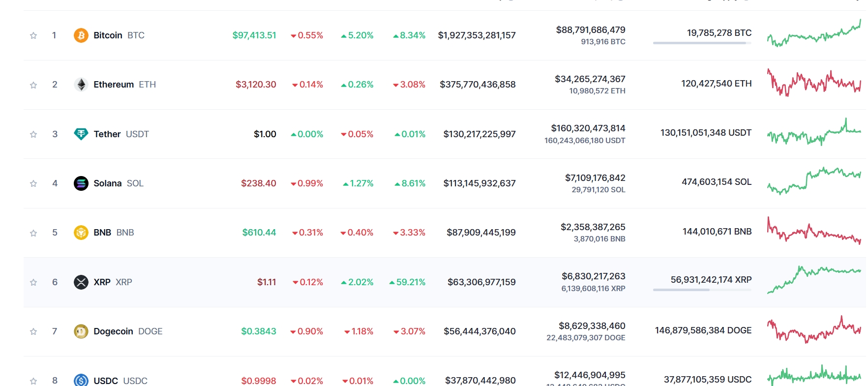Click Solana 24h volume $7,109,176,842

coord(595,178)
